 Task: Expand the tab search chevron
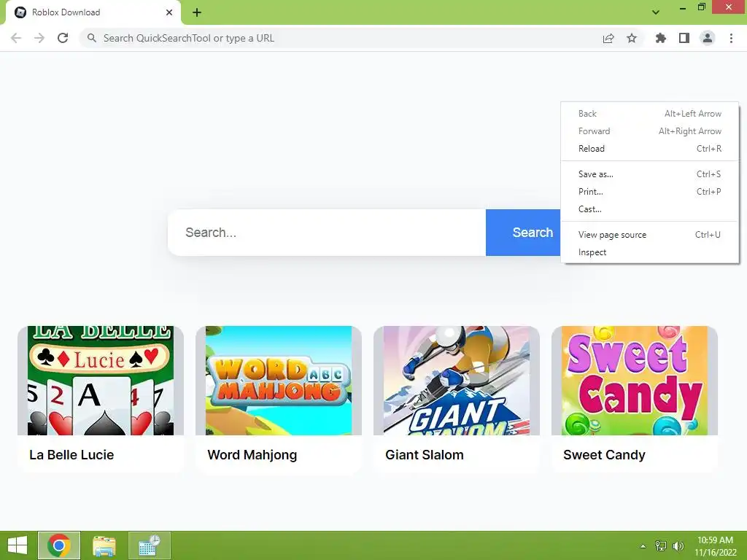click(656, 12)
